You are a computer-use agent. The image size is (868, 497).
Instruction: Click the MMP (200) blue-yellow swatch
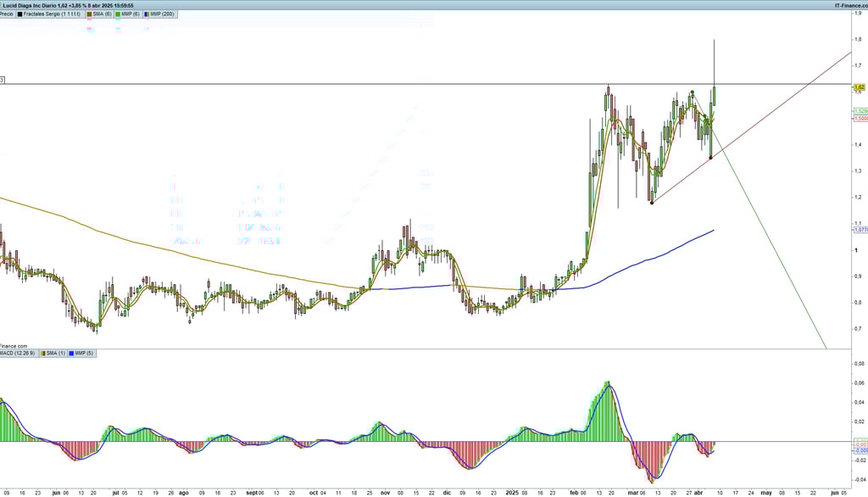click(147, 14)
